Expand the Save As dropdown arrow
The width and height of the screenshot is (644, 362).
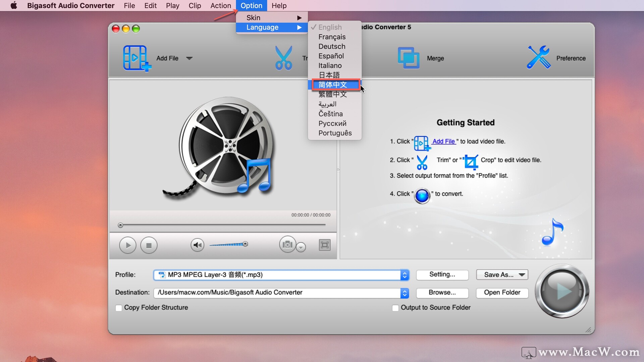(x=522, y=275)
